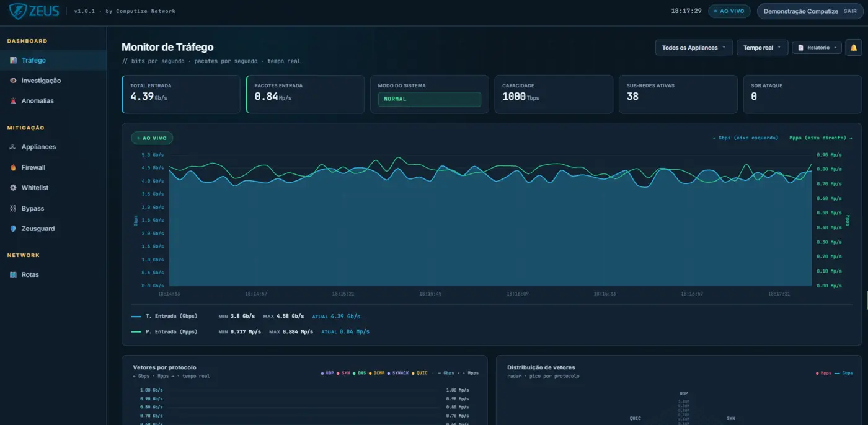
Task: Click the Tráfego chart icon in sidebar
Action: pyautogui.click(x=13, y=61)
